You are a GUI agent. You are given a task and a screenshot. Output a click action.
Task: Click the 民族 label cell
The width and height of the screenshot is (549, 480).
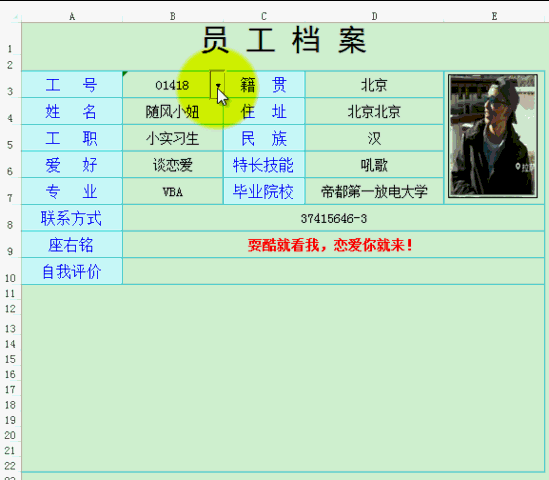[x=264, y=138]
